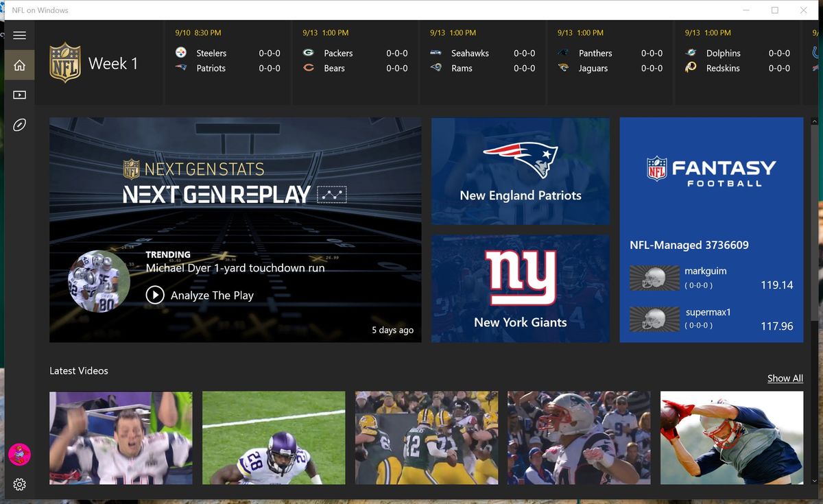Viewport: 823px width, 504px height.
Task: Click the Steelers logo in the scores bar
Action: (x=180, y=52)
